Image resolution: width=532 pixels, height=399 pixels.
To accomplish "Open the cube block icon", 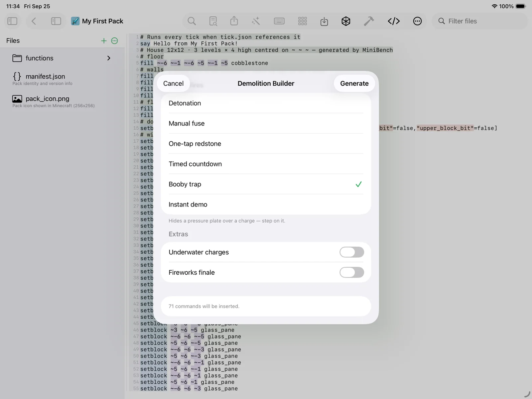I will click(346, 21).
